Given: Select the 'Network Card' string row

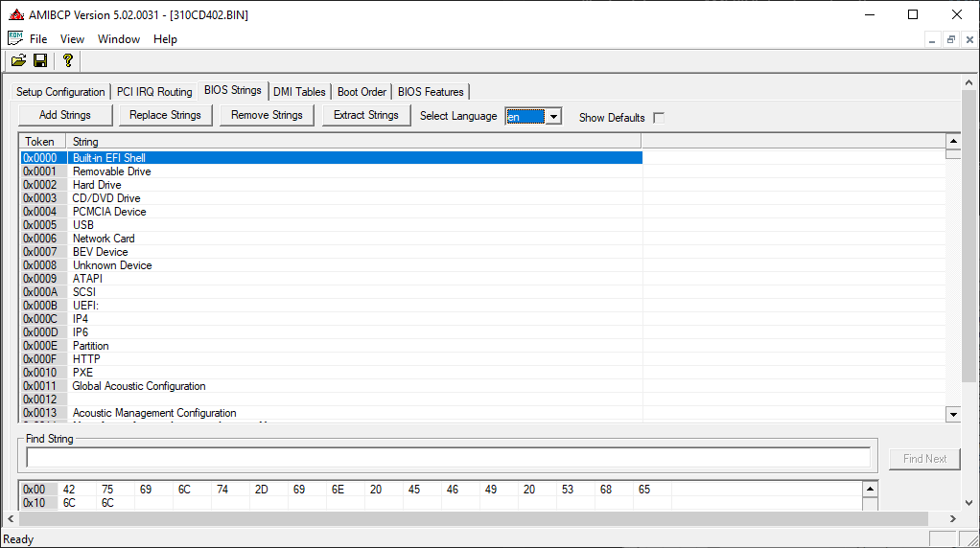Looking at the screenshot, I should tap(331, 239).
